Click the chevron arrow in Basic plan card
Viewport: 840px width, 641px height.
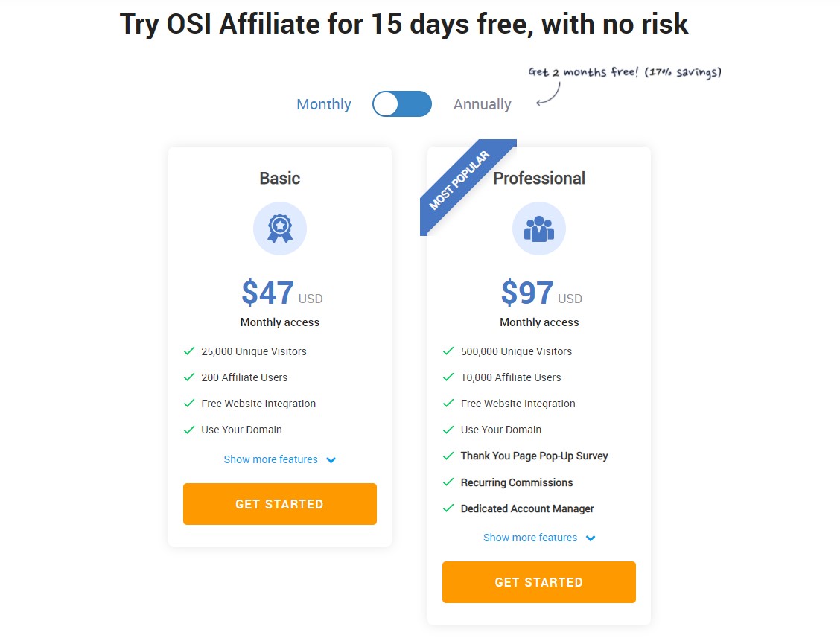point(331,460)
